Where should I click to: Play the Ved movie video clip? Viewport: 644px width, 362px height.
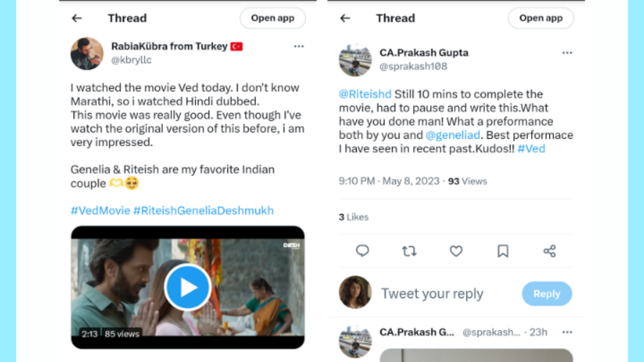[187, 287]
